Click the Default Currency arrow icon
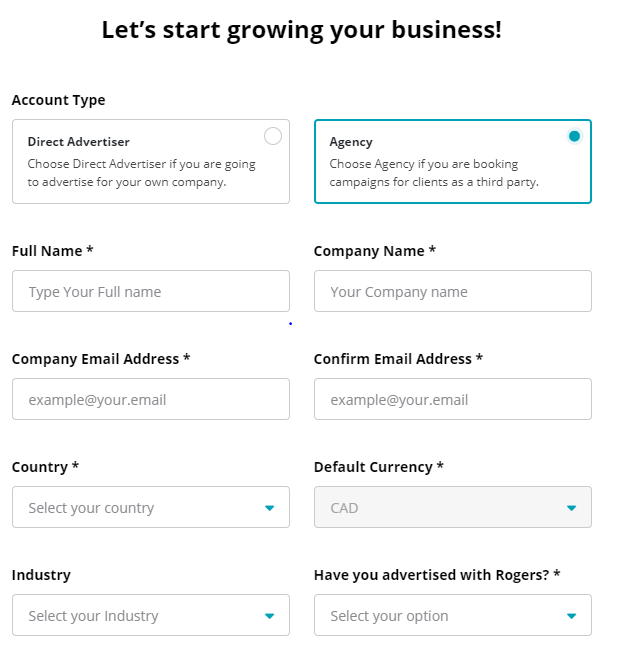The width and height of the screenshot is (620, 652). 571,508
